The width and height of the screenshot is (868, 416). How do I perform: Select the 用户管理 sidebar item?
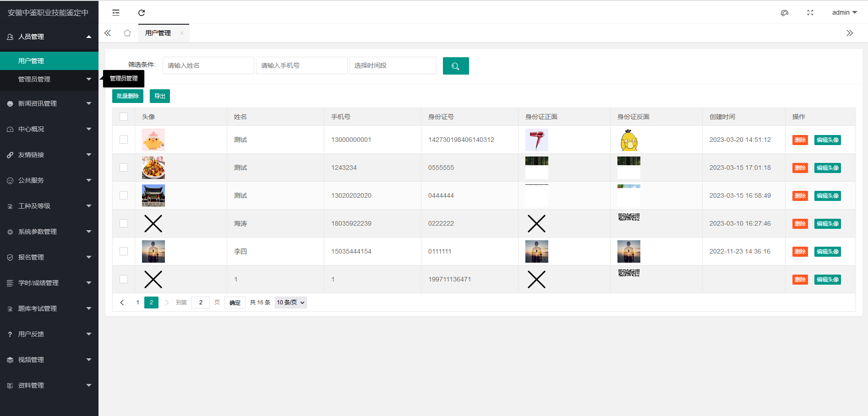pos(49,61)
